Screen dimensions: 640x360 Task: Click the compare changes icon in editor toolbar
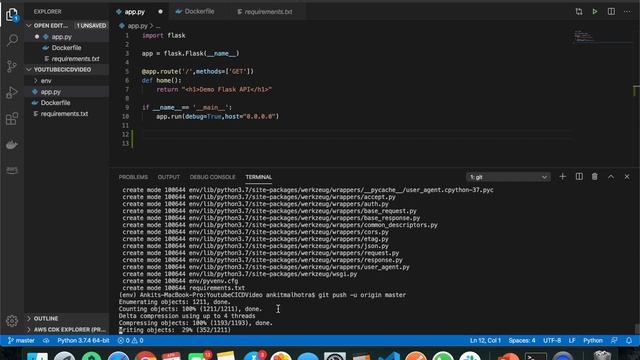(579, 11)
